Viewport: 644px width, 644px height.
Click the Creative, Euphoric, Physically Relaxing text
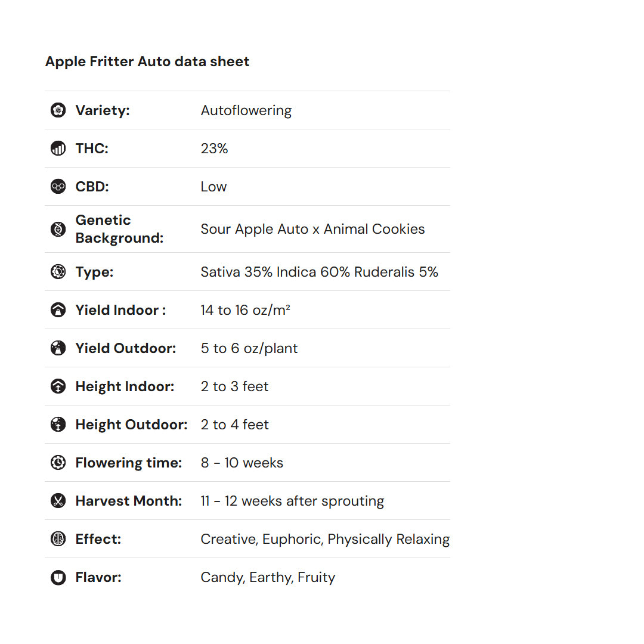tap(325, 539)
